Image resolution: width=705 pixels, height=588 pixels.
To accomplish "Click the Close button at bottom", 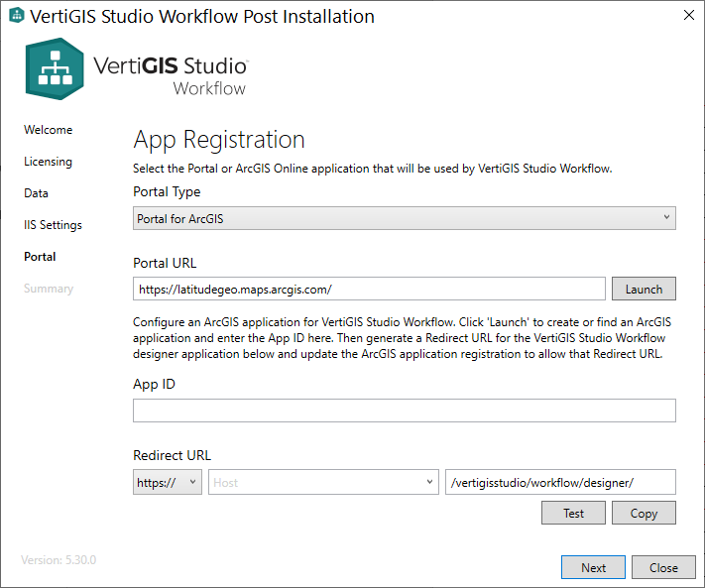I will (663, 568).
